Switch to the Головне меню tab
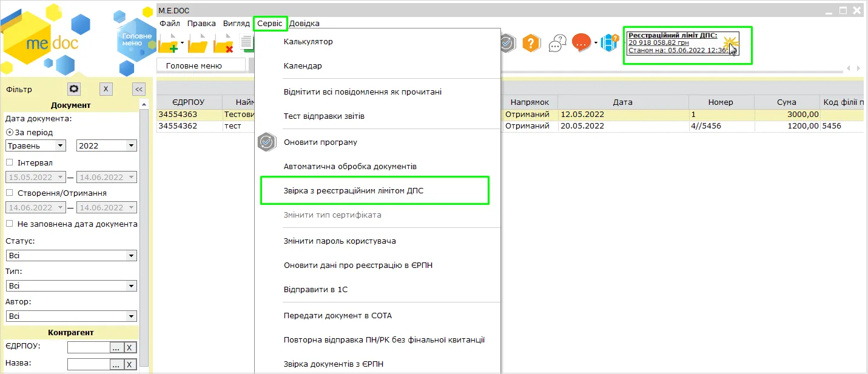Screen dimensions: 868x374 click(201, 65)
